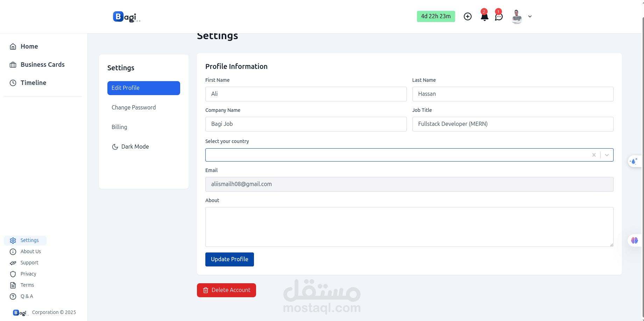
Task: Click the About text area
Action: point(409,227)
